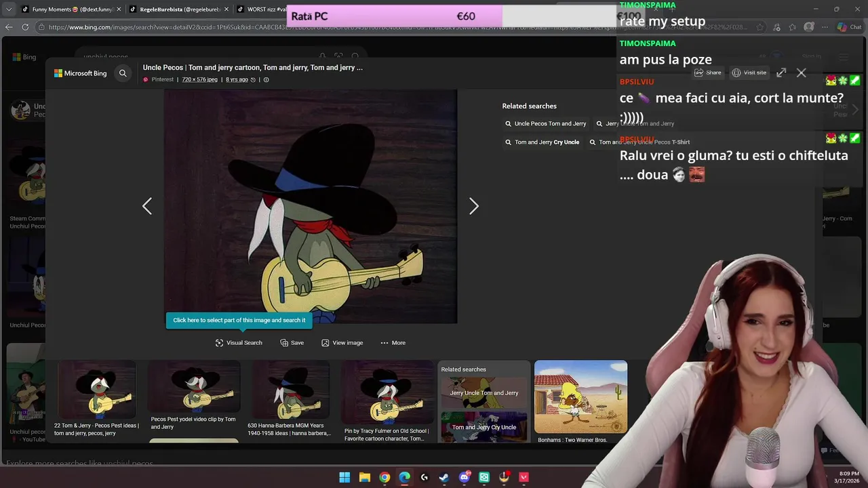This screenshot has width=868, height=488.
Task: Click the Microsoft Bing logo
Action: pyautogui.click(x=81, y=73)
